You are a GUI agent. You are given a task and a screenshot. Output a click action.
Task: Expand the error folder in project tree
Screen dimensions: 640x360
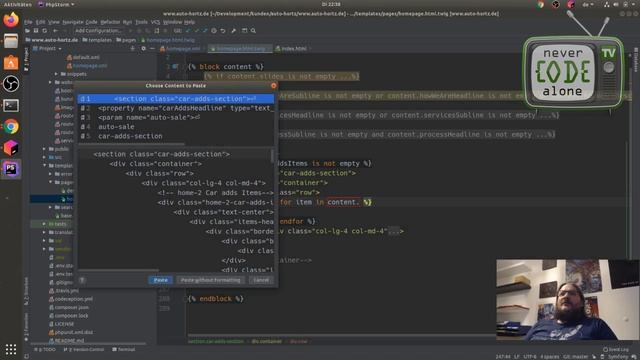[x=50, y=174]
